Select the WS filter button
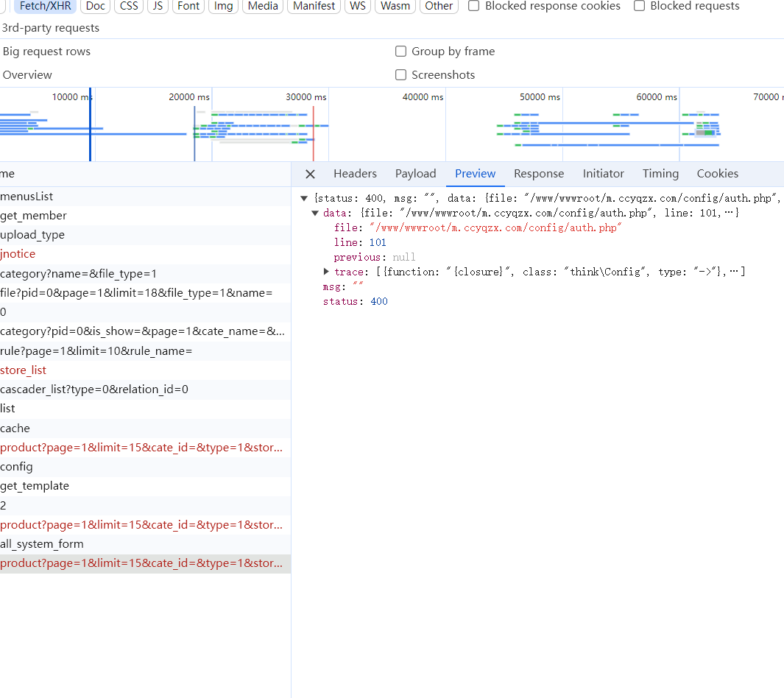The height and width of the screenshot is (698, 784). (358, 6)
